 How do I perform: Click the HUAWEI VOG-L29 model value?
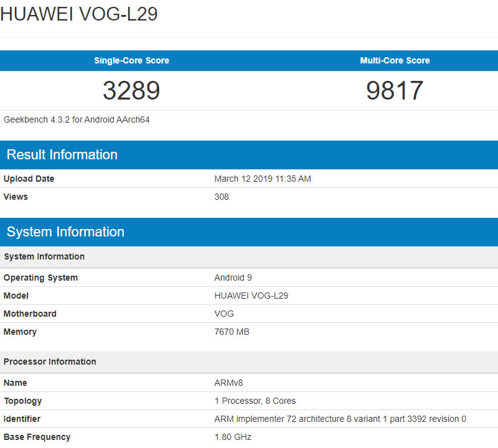point(251,296)
